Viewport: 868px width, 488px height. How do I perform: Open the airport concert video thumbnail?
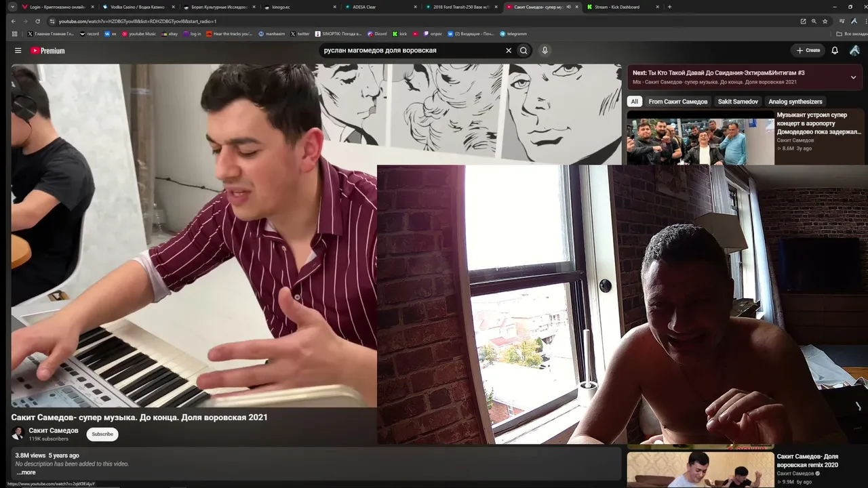click(x=701, y=138)
